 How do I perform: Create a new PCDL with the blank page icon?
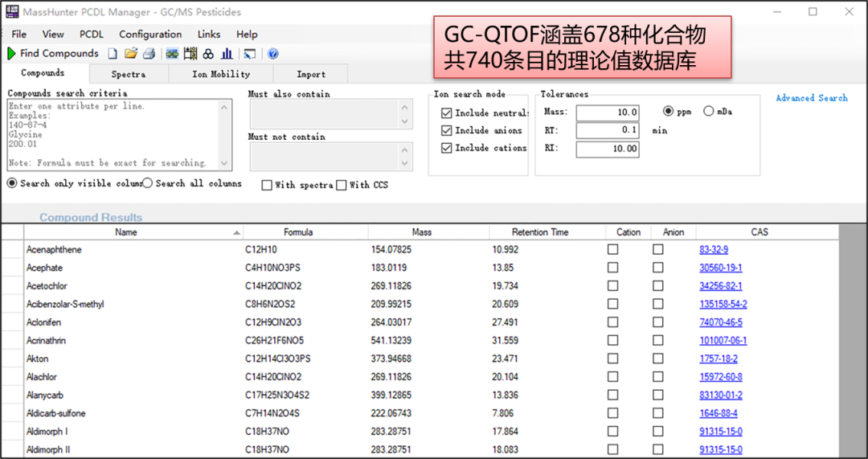[x=113, y=54]
